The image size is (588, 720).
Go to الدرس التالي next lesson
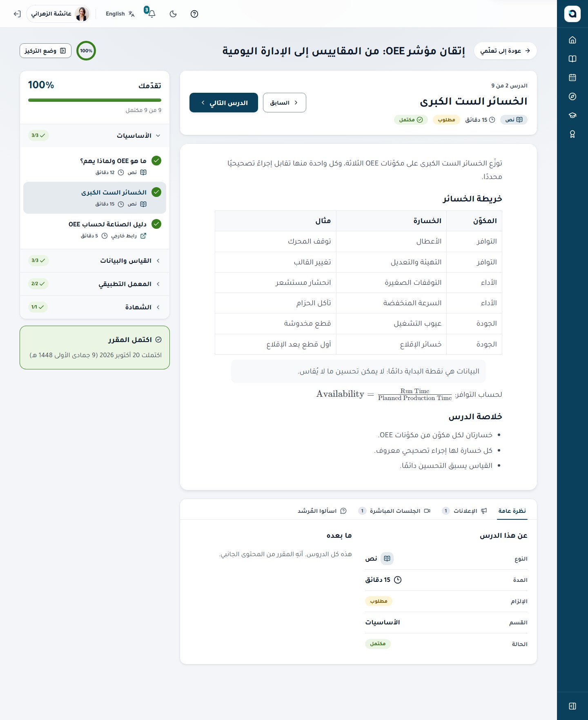pyautogui.click(x=224, y=103)
